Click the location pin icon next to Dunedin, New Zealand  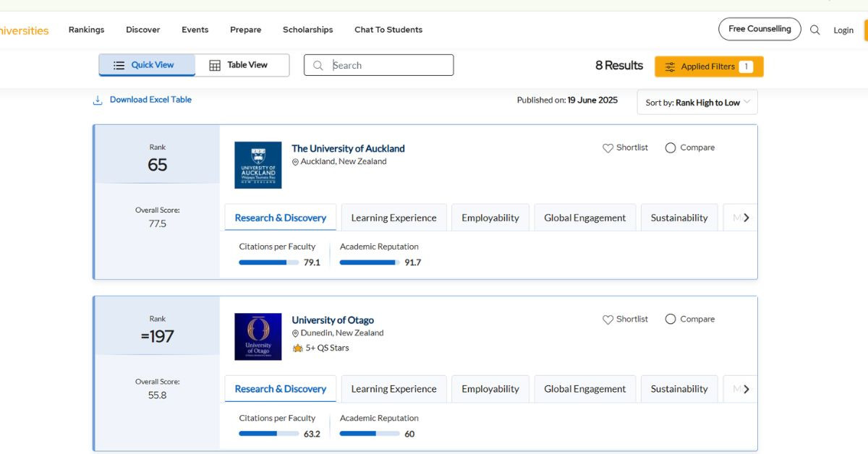pyautogui.click(x=295, y=333)
